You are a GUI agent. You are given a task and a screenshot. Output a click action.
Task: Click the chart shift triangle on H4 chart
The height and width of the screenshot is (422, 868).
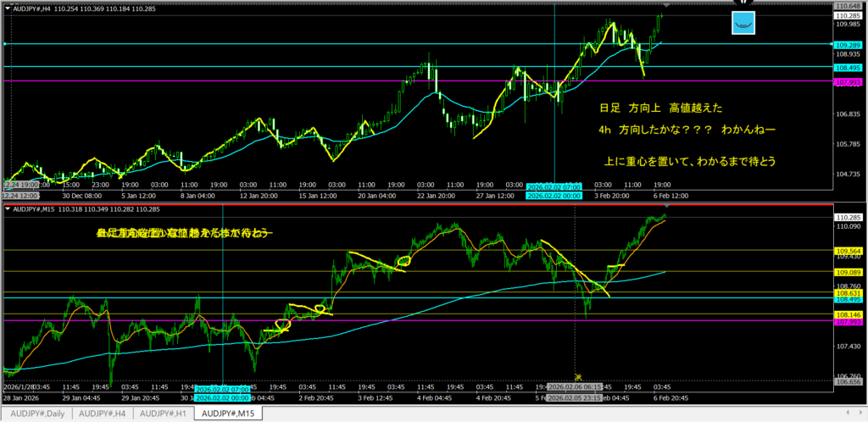(x=665, y=7)
